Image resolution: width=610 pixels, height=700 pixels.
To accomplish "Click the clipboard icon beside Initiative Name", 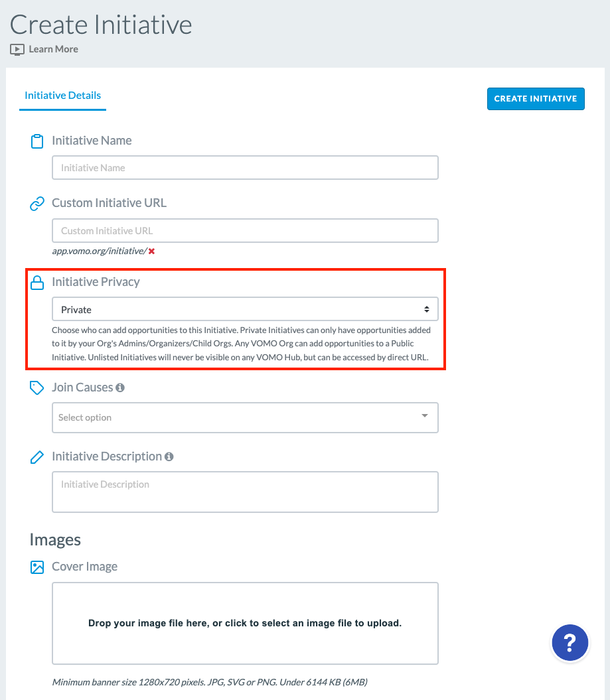I will (x=37, y=141).
